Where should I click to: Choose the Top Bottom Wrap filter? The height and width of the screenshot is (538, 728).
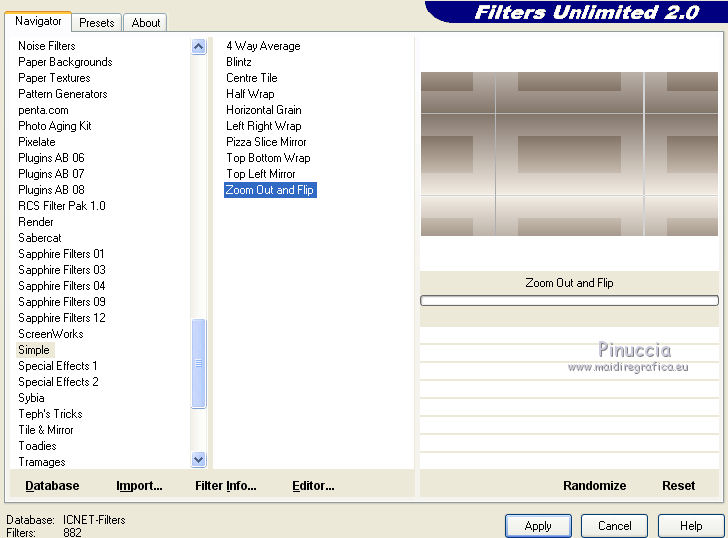tap(268, 158)
